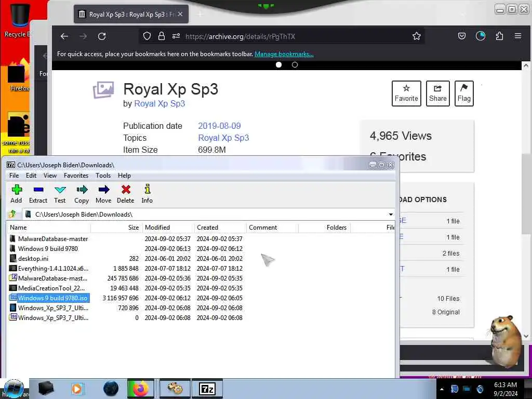Open Info for the selected file
Viewport: 532px width, 399px height.
click(x=147, y=194)
